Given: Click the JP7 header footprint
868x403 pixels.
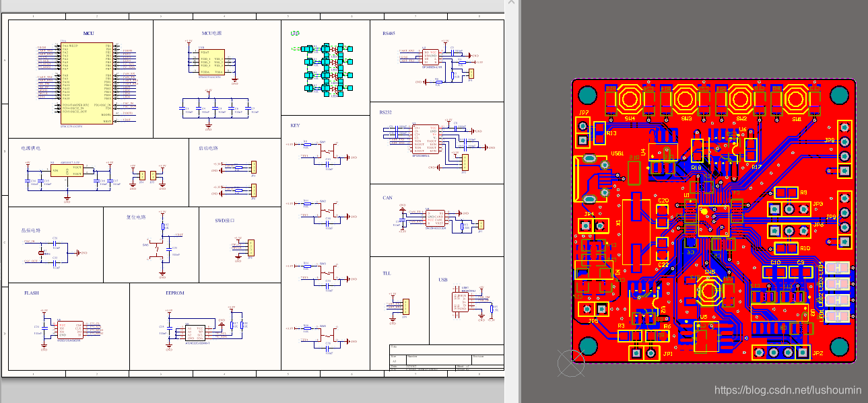Looking at the screenshot, I should pos(582,133).
